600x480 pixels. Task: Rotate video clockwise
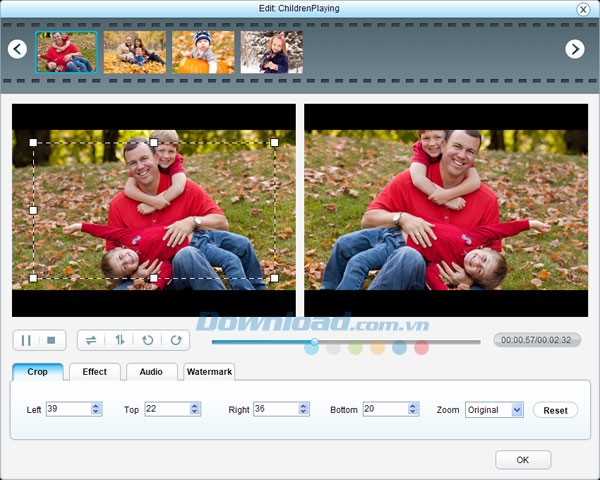tap(175, 340)
